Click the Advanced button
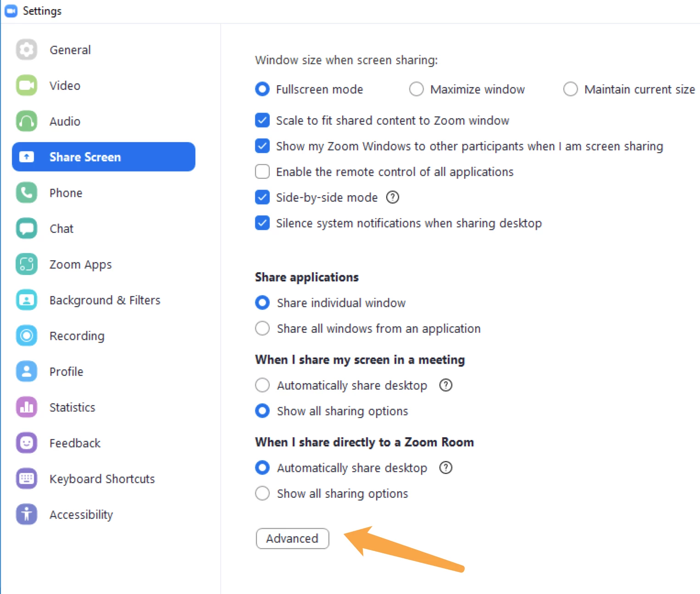Screen dimensions: 700x594 tap(293, 538)
